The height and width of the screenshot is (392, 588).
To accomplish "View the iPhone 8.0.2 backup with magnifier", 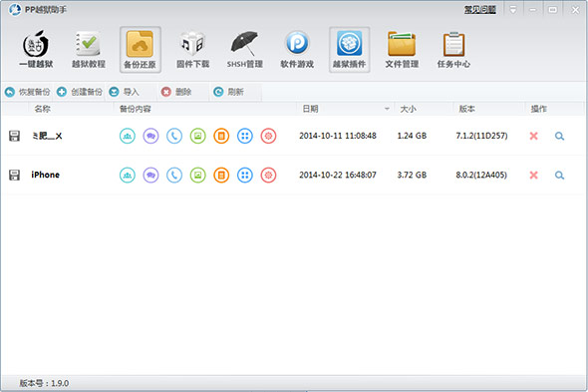I will pos(559,176).
